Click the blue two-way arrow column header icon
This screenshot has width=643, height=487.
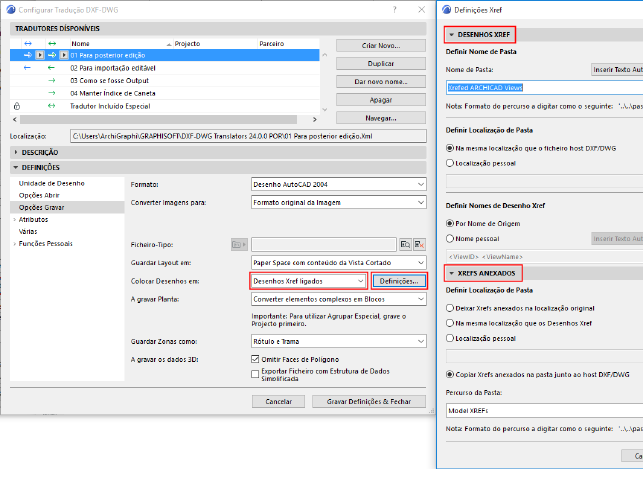click(x=27, y=43)
